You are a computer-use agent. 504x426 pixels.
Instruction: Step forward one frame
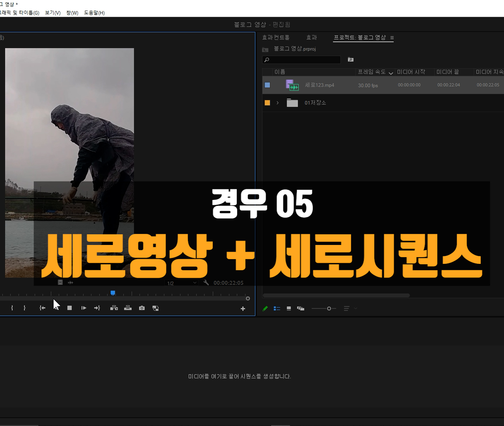pos(84,308)
